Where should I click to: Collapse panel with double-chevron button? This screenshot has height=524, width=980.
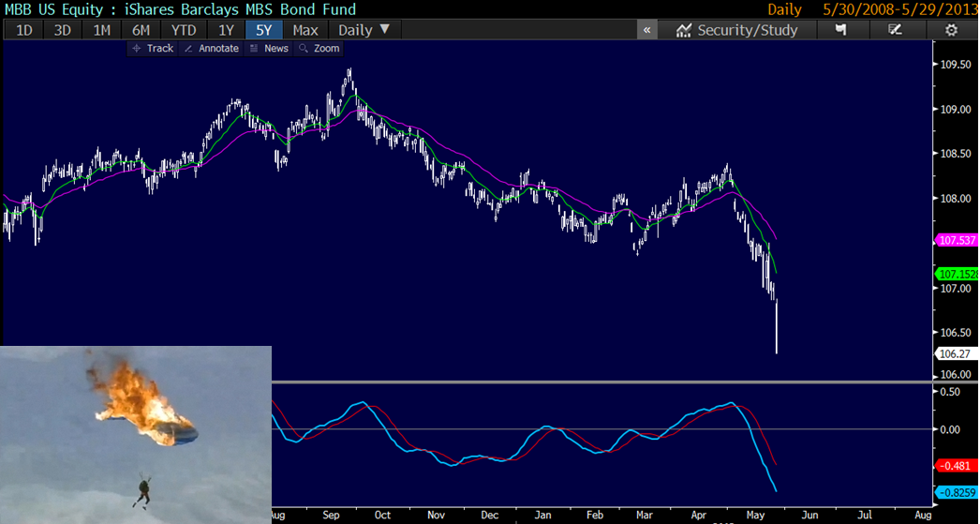tap(646, 30)
